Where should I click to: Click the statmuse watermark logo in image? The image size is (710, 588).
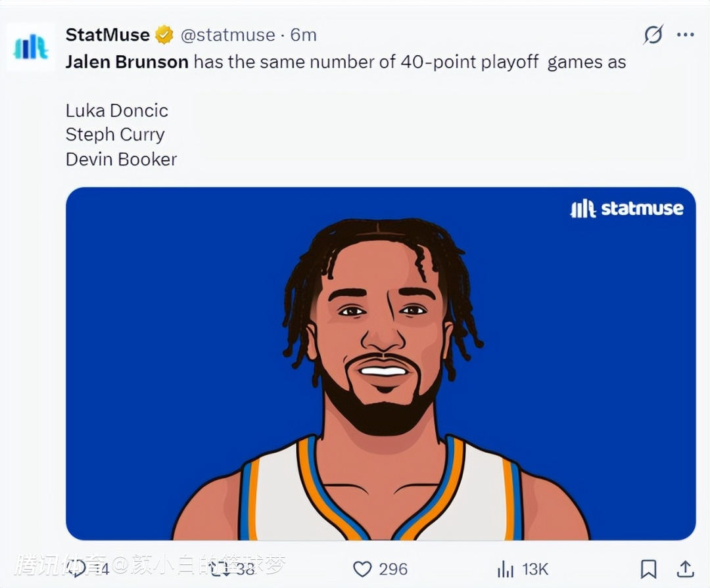pos(627,209)
